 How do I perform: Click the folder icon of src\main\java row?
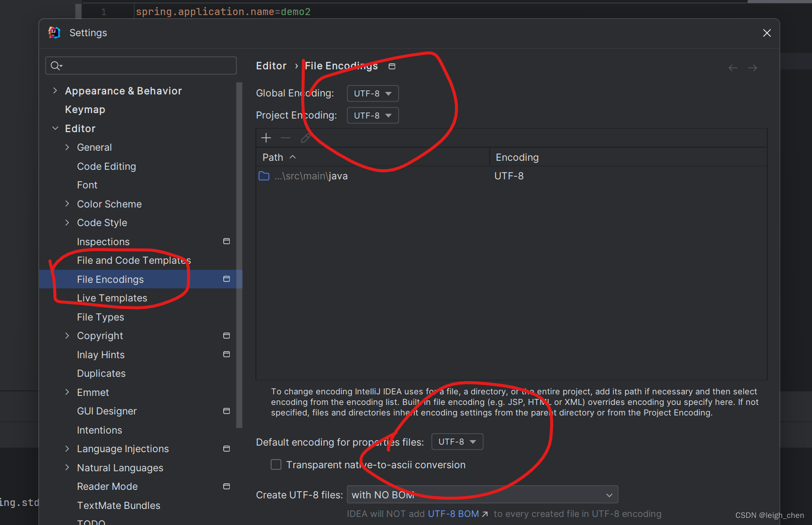264,176
